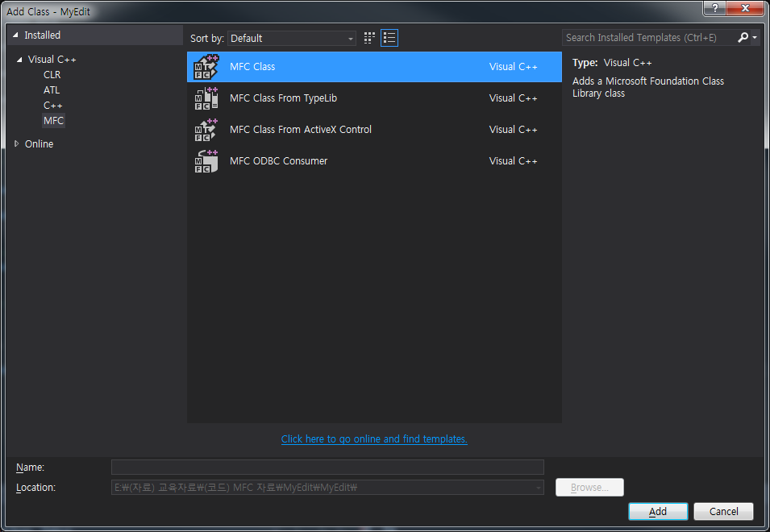
Task: Click the dialog Help question mark button
Action: pos(715,8)
